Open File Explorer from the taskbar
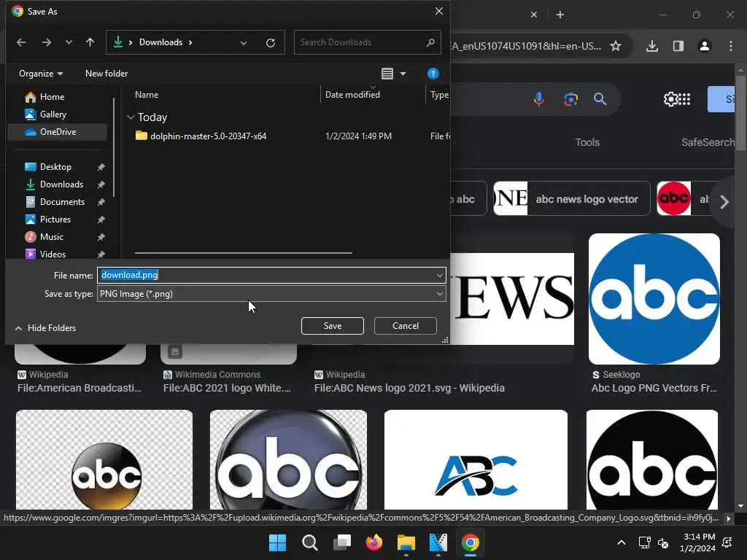This screenshot has height=560, width=747. [406, 542]
